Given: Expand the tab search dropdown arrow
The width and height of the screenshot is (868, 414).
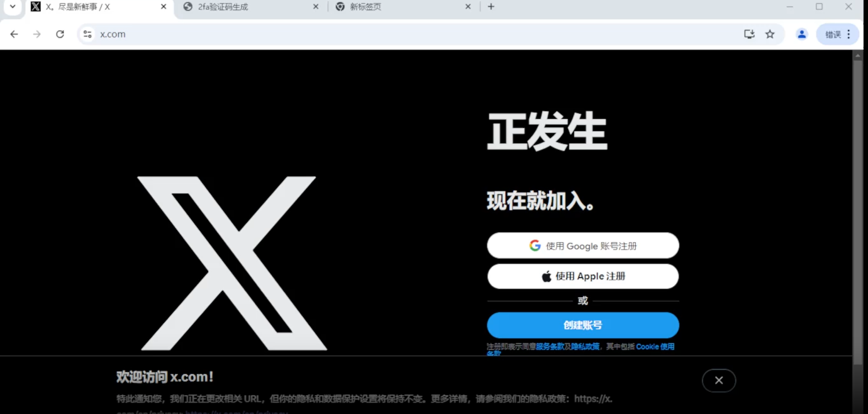Looking at the screenshot, I should tap(13, 7).
